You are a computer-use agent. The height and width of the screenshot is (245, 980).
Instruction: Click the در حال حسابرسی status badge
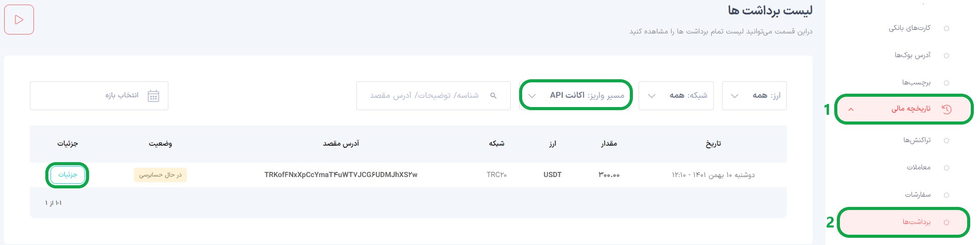(160, 175)
